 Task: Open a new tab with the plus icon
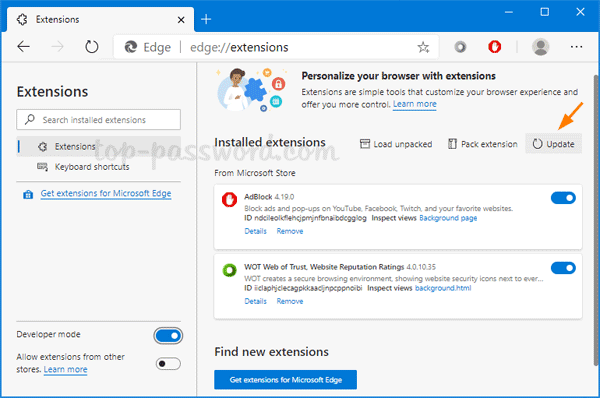206,19
